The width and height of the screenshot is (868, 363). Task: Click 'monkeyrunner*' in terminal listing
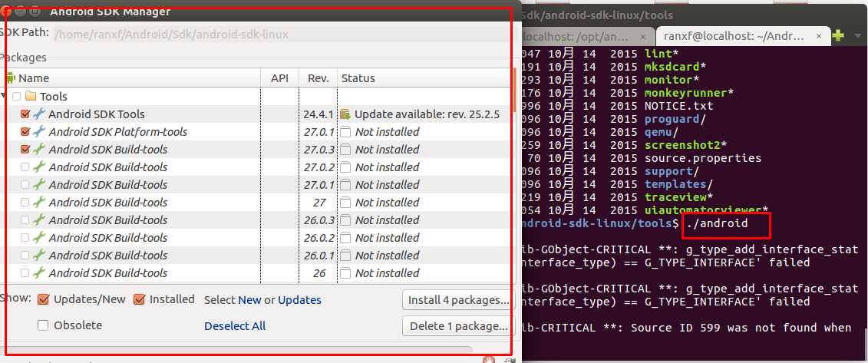pos(689,92)
